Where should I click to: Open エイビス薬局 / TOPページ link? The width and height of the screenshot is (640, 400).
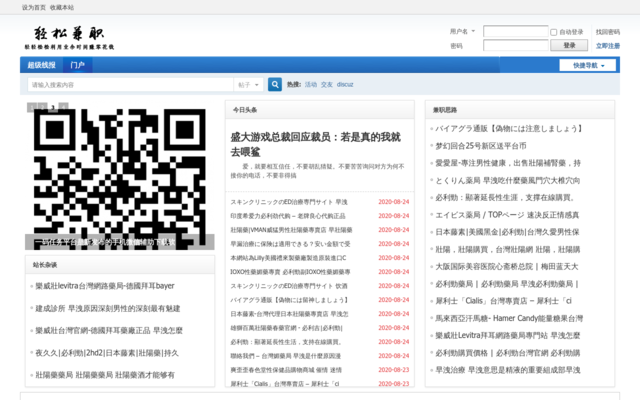pyautogui.click(x=507, y=215)
